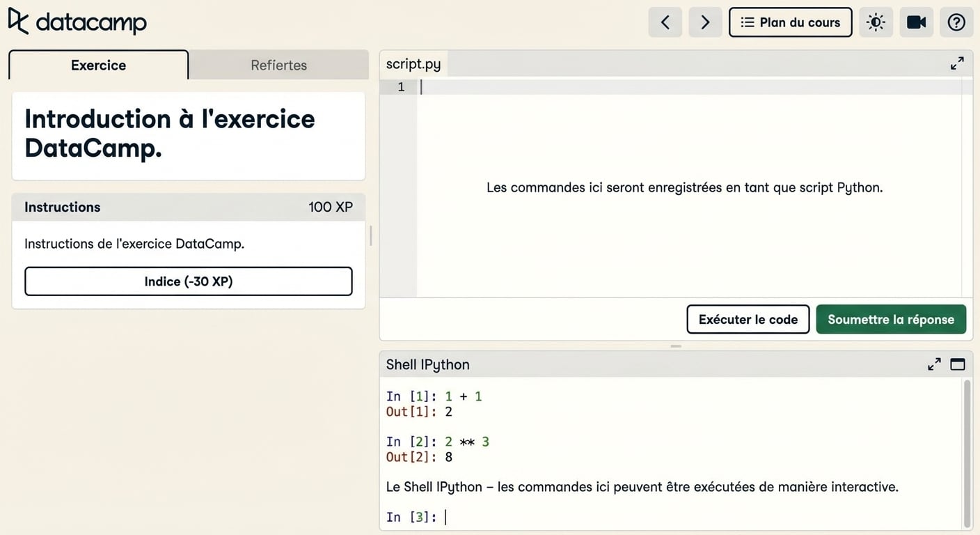Place cursor on script editor line 1

689,87
